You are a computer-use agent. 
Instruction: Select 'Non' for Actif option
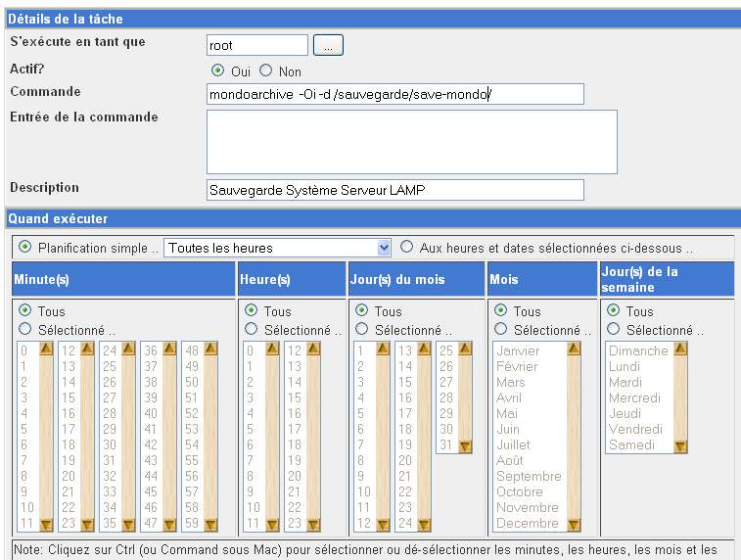(x=265, y=71)
